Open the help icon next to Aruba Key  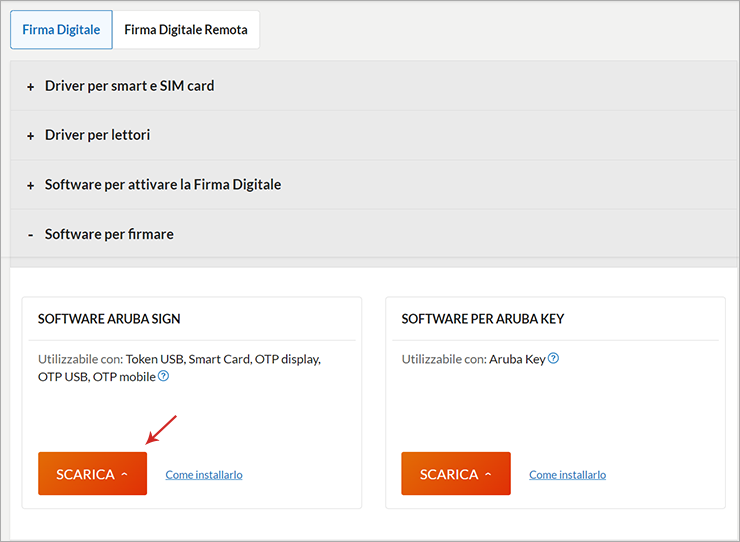[554, 358]
